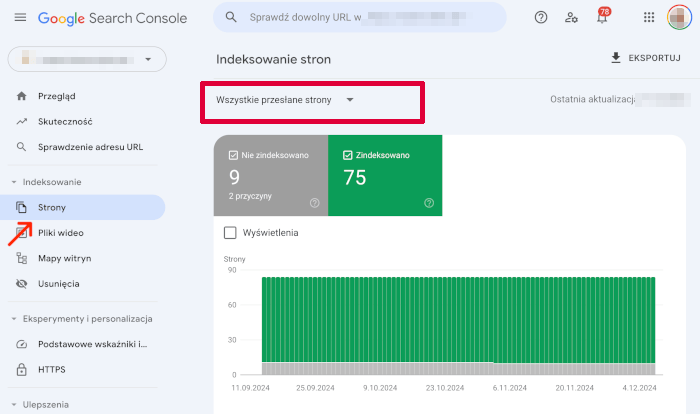Collapse the Ulepszenia section

[x=14, y=405]
